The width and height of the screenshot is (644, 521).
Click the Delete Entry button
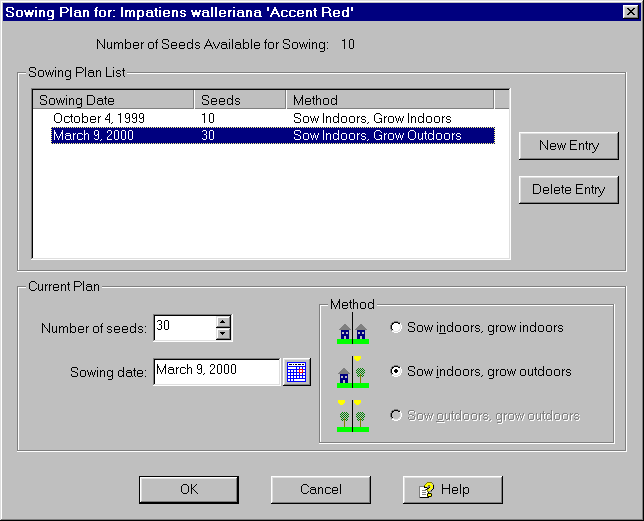point(568,190)
